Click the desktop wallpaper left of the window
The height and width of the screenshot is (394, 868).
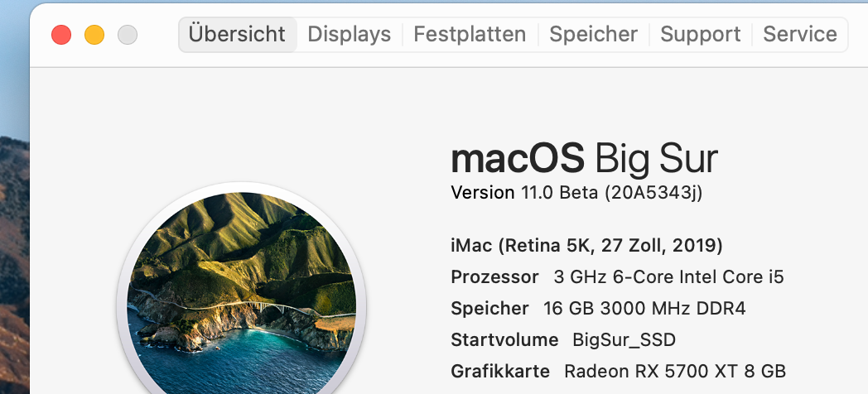pyautogui.click(x=13, y=248)
